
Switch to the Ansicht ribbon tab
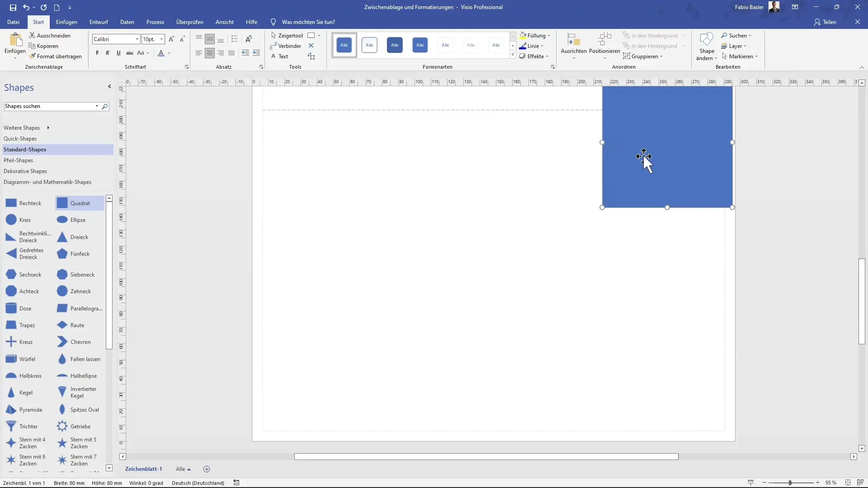coord(225,22)
